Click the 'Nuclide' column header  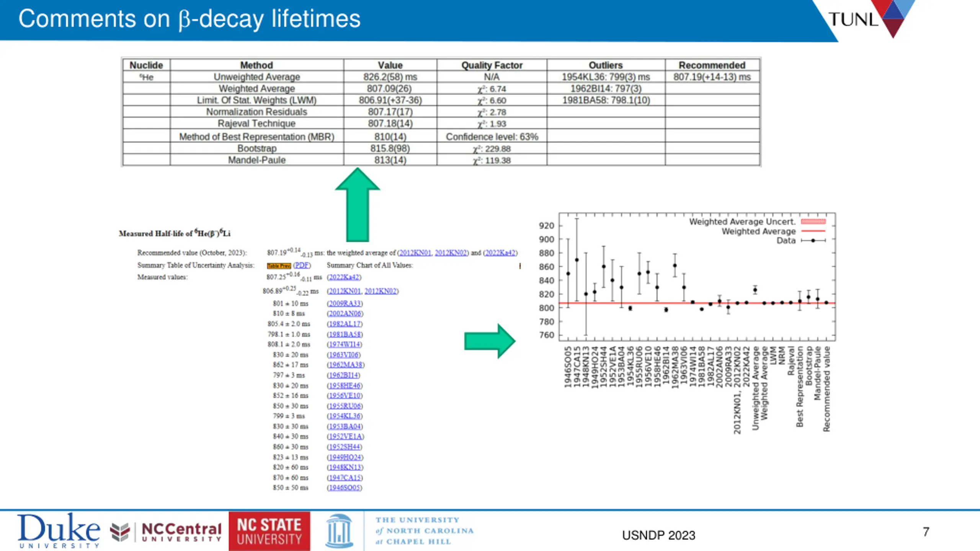(146, 65)
